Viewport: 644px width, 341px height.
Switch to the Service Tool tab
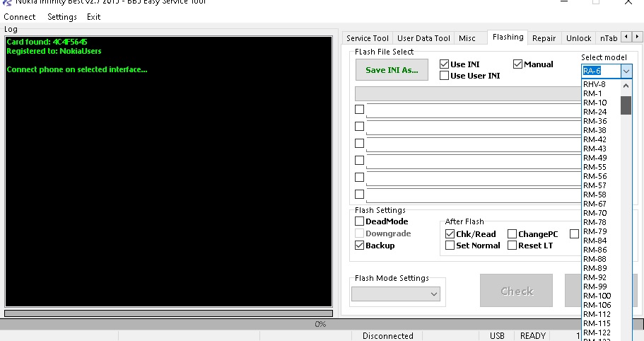pyautogui.click(x=368, y=38)
